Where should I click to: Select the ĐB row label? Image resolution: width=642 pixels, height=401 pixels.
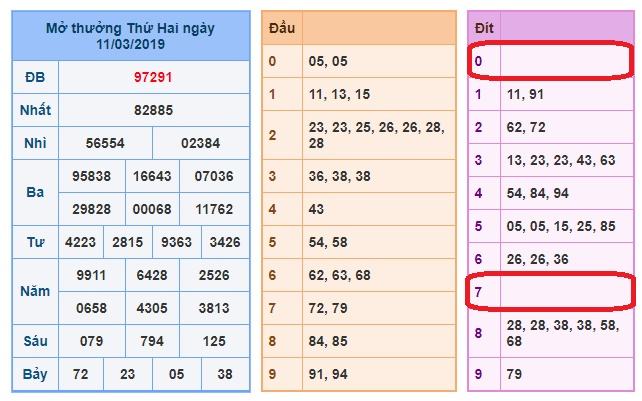pyautogui.click(x=34, y=77)
